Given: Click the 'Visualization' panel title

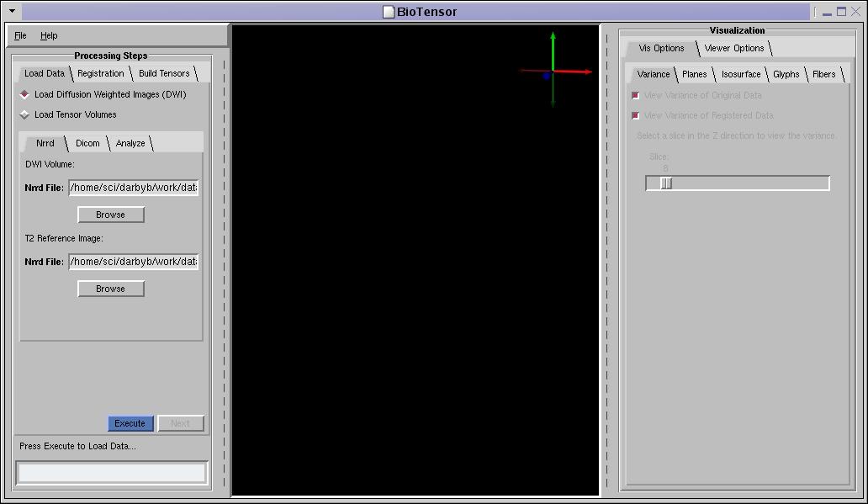Looking at the screenshot, I should click(x=737, y=30).
